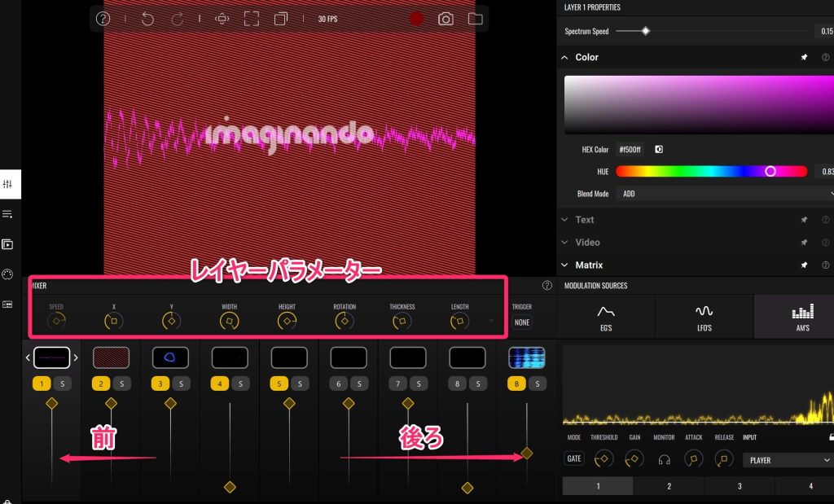
Task: Select the mixer sliders icon in sidebar
Action: (x=8, y=185)
